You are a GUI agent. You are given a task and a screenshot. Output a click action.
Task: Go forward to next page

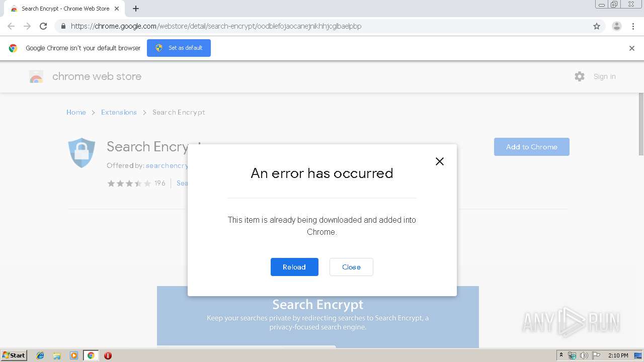[27, 26]
